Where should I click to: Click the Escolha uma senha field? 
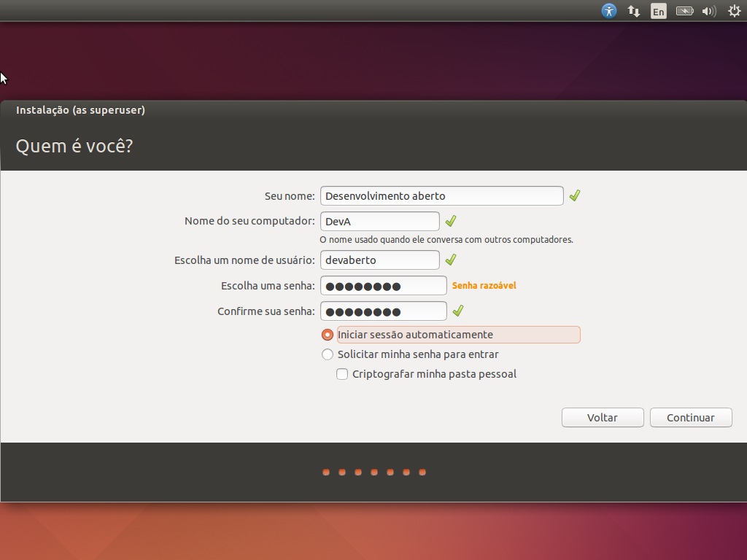pyautogui.click(x=383, y=286)
